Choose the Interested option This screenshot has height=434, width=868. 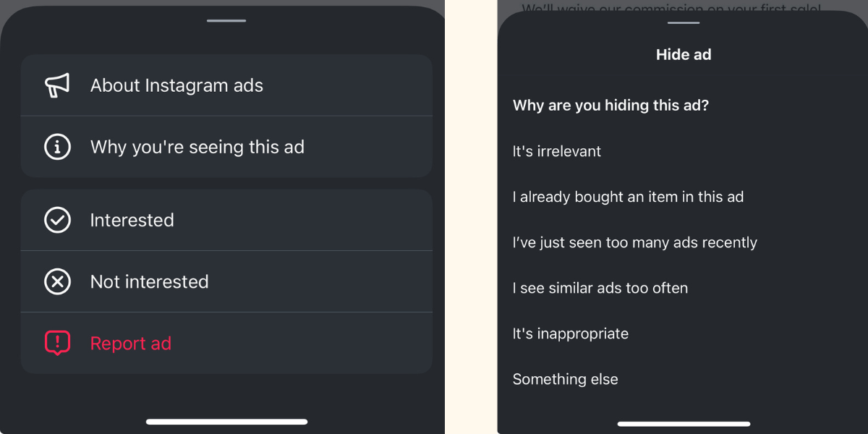[x=132, y=220]
